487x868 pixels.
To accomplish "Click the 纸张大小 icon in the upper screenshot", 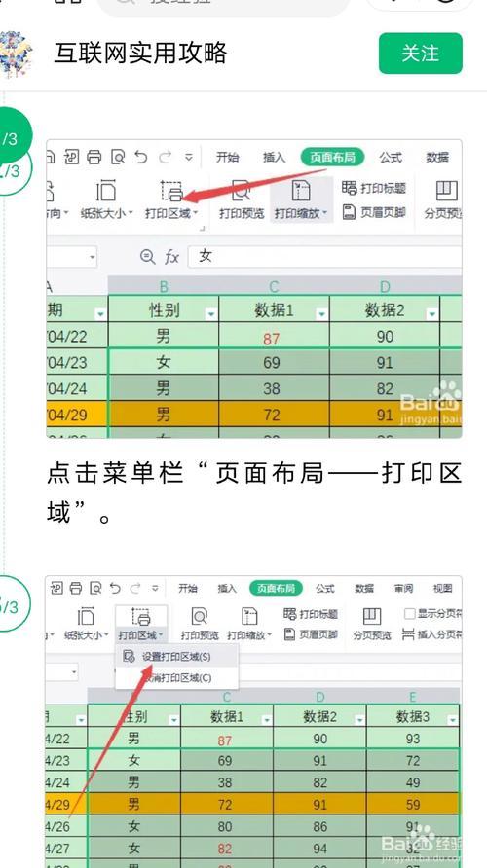I will click(106, 192).
